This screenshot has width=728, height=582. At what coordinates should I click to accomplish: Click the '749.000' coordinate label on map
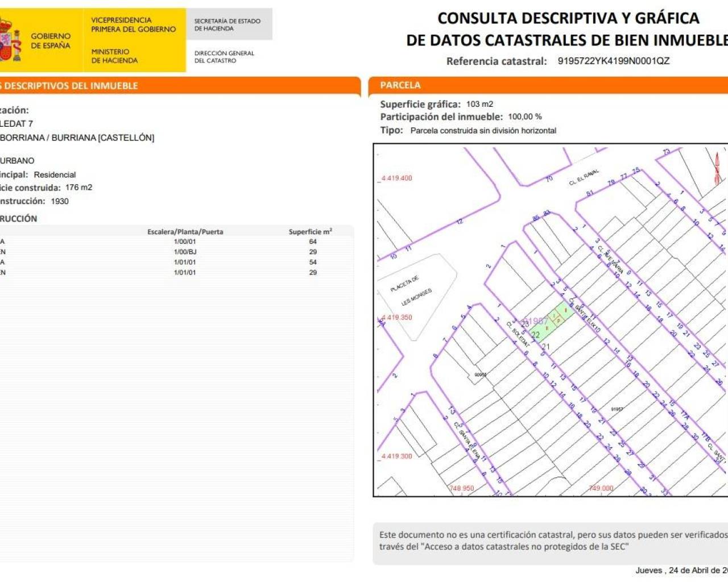[601, 488]
